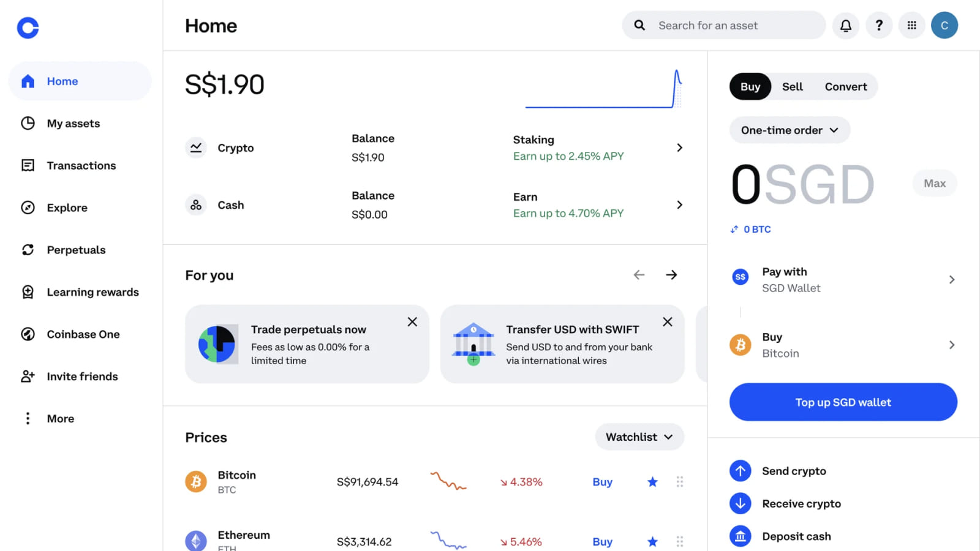Viewport: 980px width, 551px height.
Task: Click the profile avatar circle
Action: [944, 25]
